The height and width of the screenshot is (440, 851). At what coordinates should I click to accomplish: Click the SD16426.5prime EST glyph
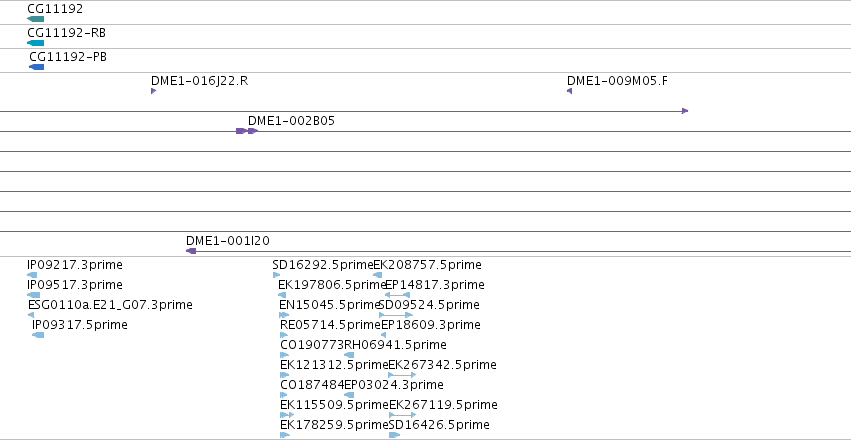[x=395, y=435]
